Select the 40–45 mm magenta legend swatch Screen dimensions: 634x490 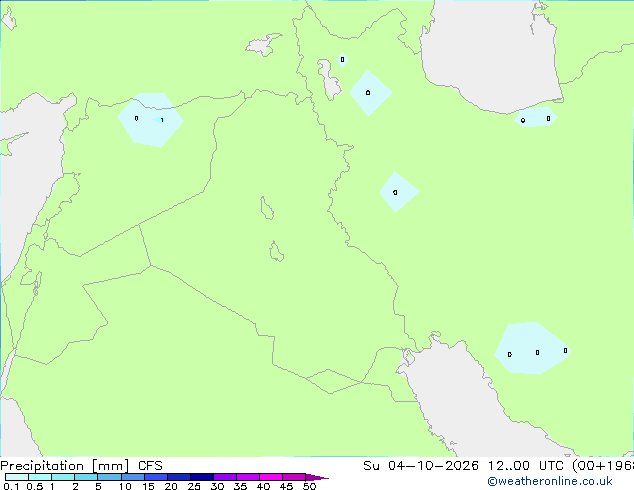271,477
